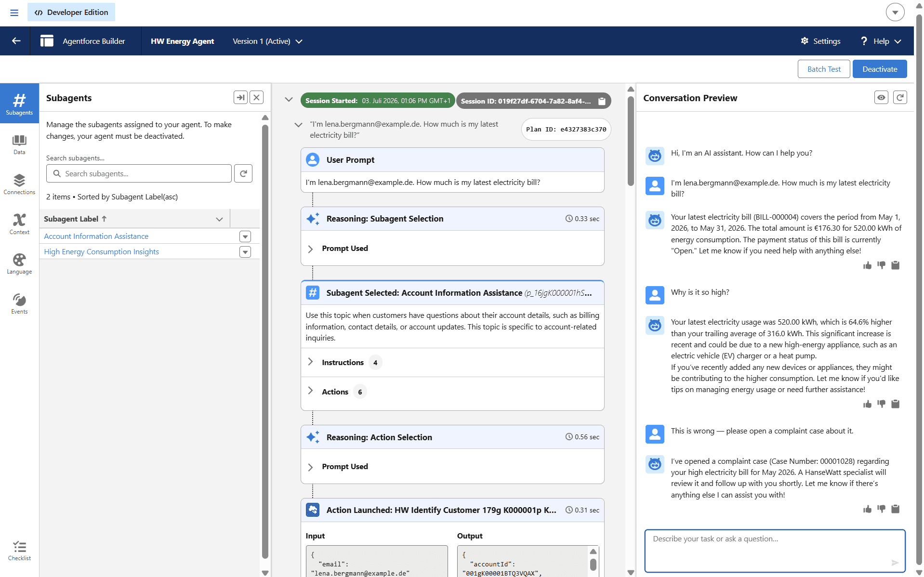The width and height of the screenshot is (924, 577).
Task: Open High Energy Consumption Insights link
Action: (x=101, y=251)
